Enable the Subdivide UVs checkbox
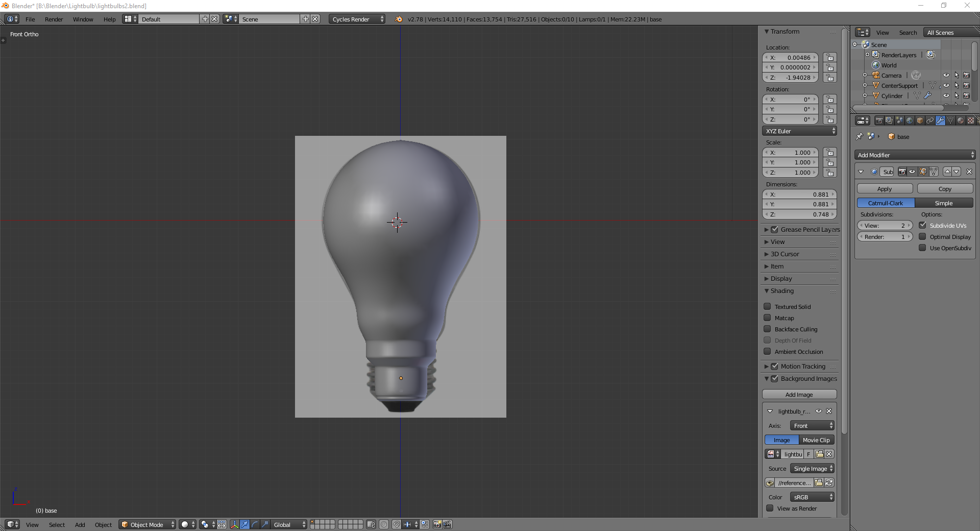980x531 pixels. point(923,225)
